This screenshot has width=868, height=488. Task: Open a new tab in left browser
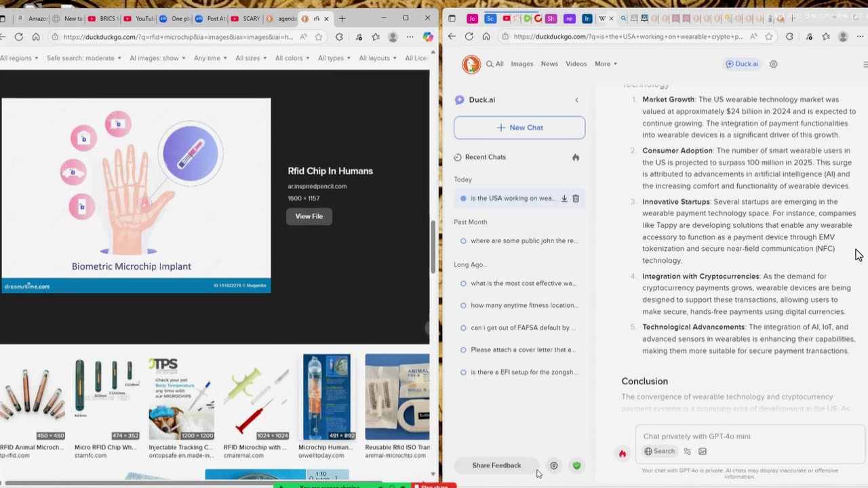pos(342,18)
